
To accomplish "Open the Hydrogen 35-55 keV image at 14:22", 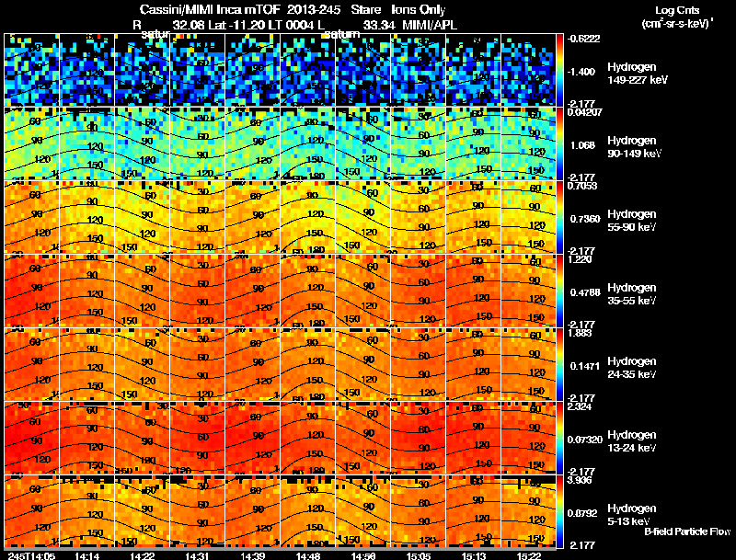I will [143, 291].
